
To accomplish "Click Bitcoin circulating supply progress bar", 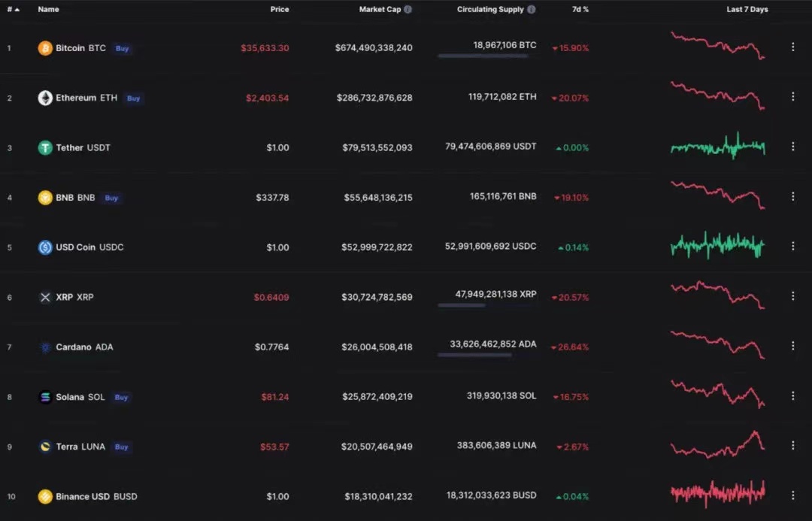I will click(x=483, y=56).
